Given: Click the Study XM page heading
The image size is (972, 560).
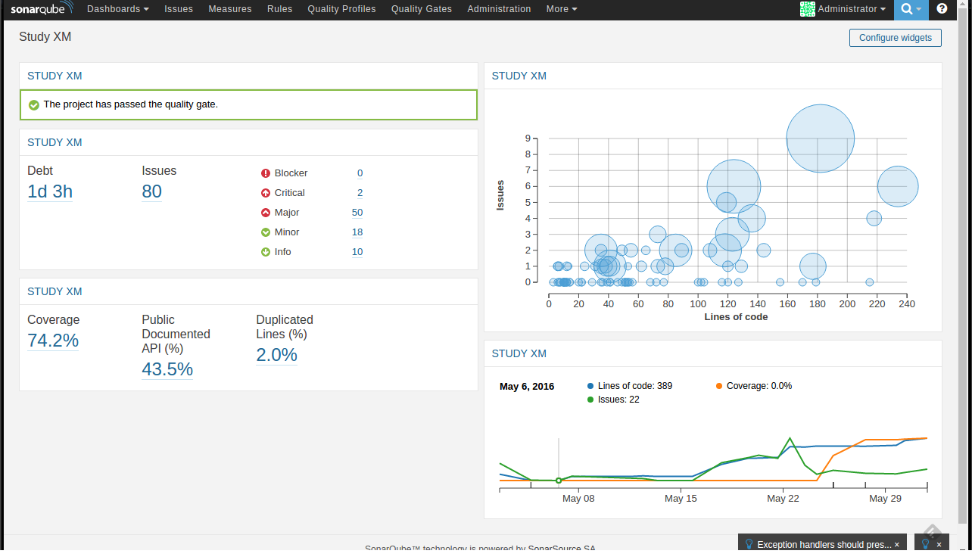Looking at the screenshot, I should (45, 36).
